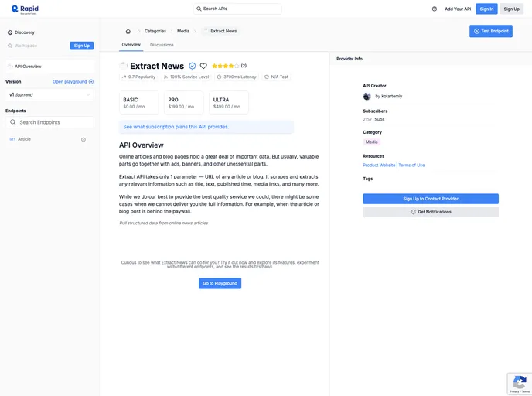Click Sign Up to Contact Provider
The image size is (532, 396).
[431, 199]
